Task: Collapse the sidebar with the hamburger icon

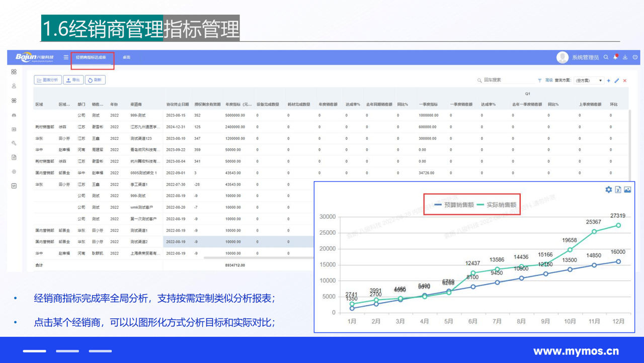Action: [65, 57]
